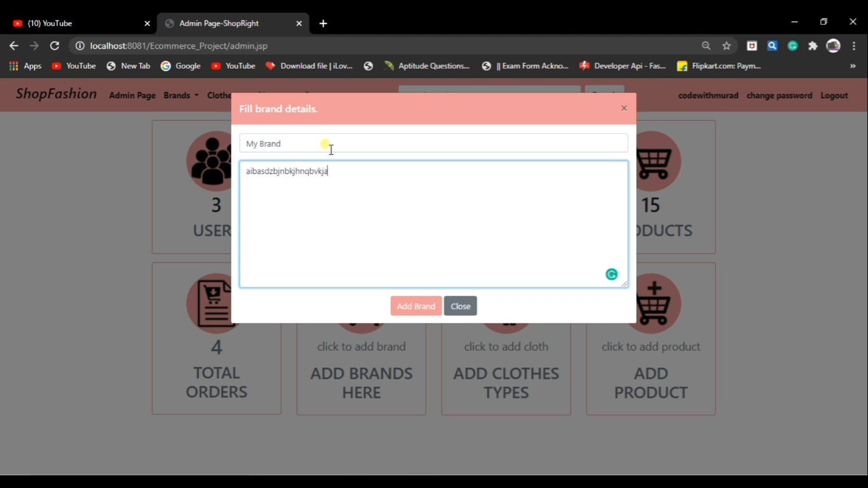Image resolution: width=868 pixels, height=488 pixels.
Task: Open Admin Page from the navbar
Action: (x=132, y=95)
